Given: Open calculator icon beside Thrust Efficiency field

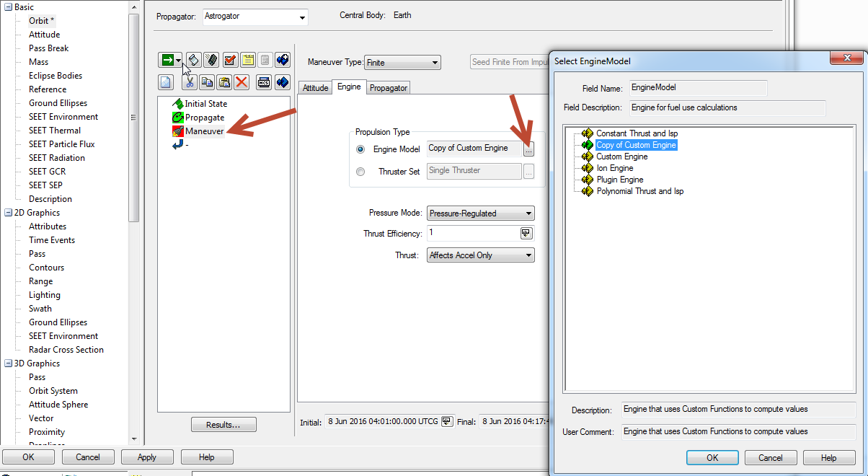Looking at the screenshot, I should tap(526, 233).
